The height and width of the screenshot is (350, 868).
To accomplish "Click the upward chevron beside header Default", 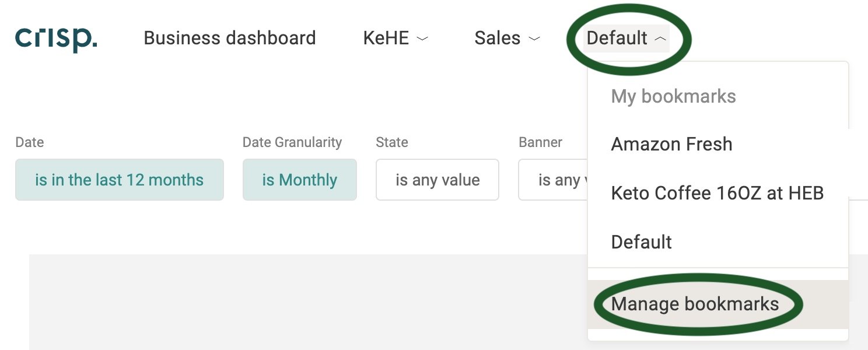I will pyautogui.click(x=660, y=39).
